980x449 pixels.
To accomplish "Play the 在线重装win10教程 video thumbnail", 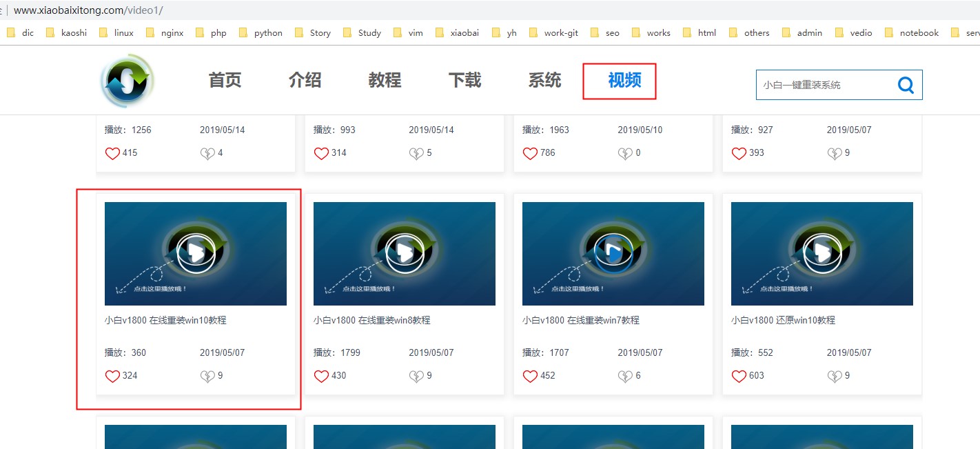I will coord(196,254).
